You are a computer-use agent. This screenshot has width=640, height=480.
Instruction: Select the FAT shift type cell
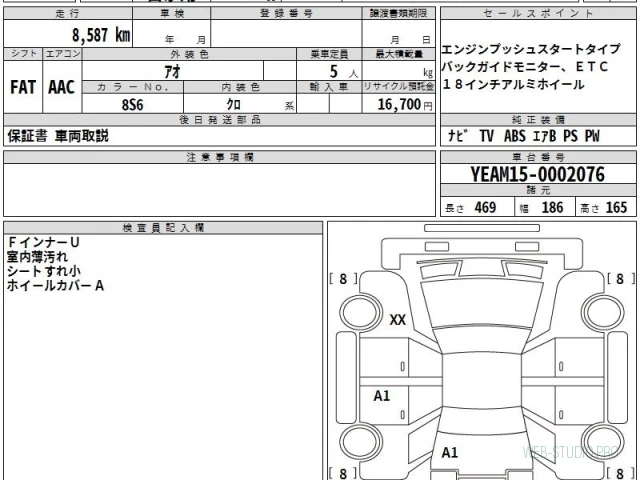click(x=23, y=87)
